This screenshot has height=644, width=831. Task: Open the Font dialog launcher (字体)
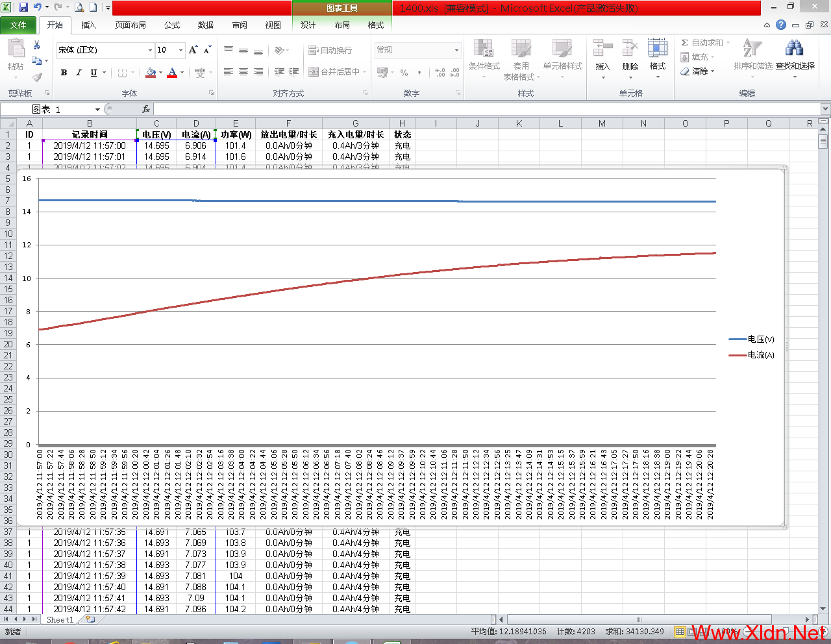(212, 93)
